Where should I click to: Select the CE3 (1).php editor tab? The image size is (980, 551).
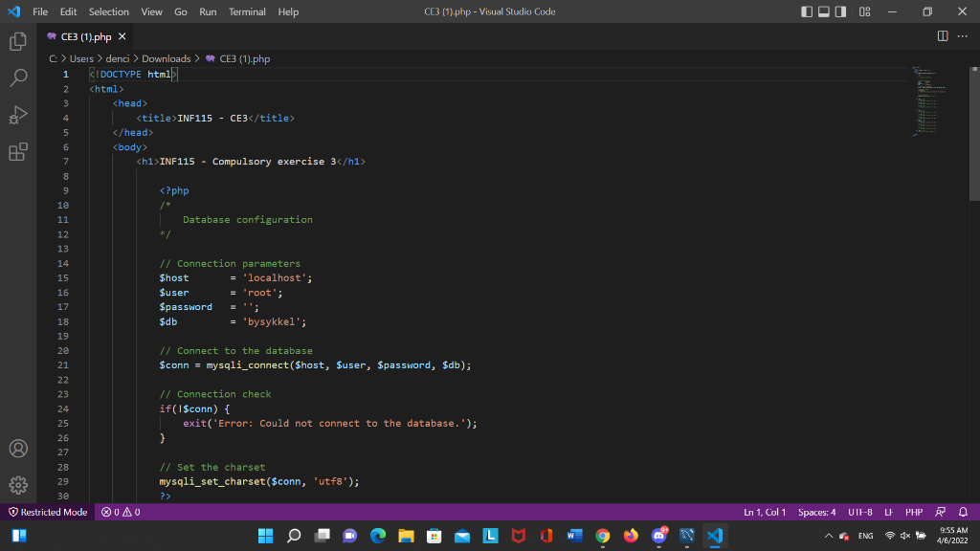86,36
